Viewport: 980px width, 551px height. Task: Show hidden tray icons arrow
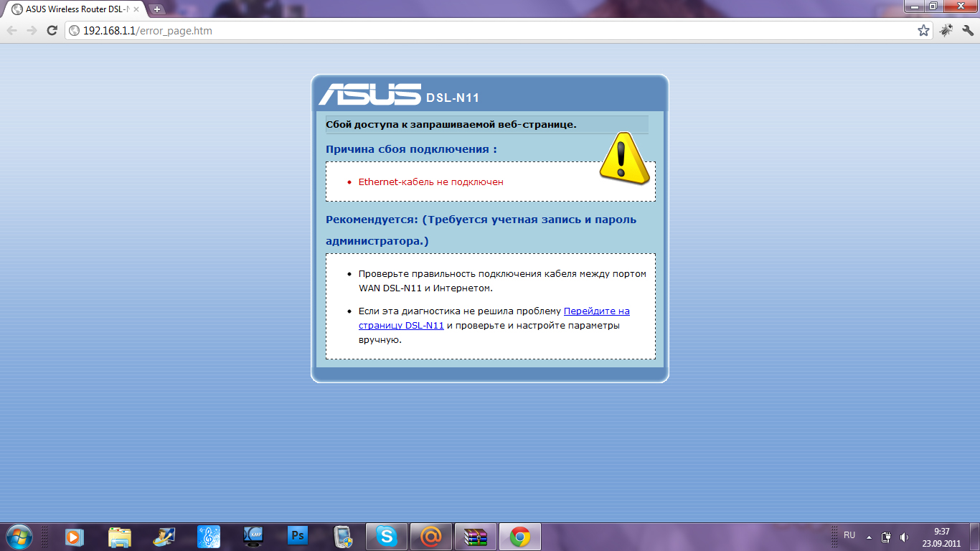click(x=870, y=537)
